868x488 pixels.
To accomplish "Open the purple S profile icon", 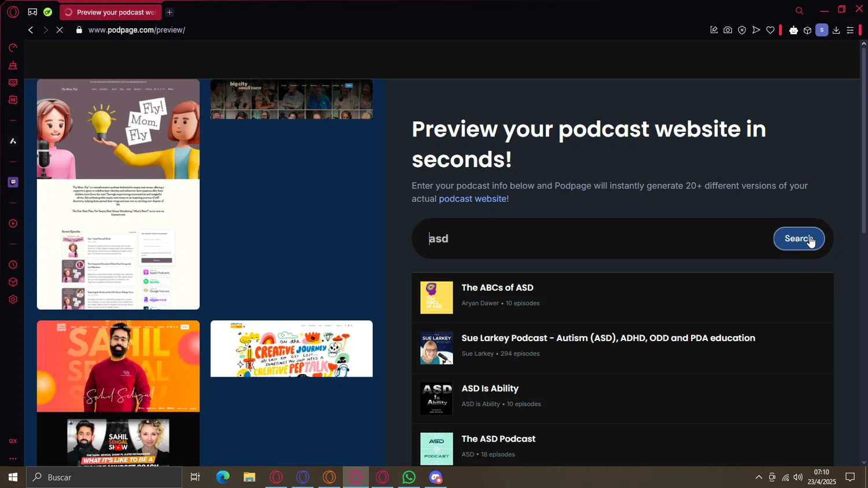I will (x=822, y=30).
